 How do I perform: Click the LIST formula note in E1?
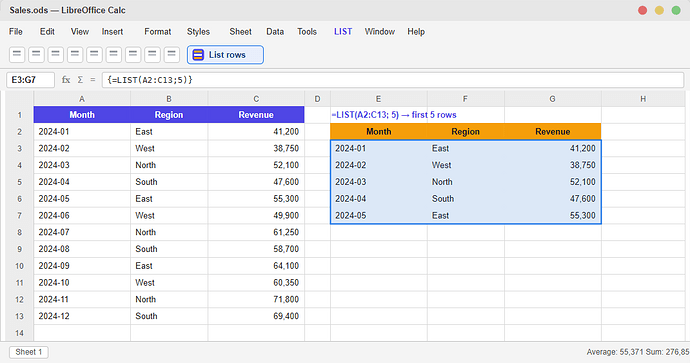(x=394, y=115)
